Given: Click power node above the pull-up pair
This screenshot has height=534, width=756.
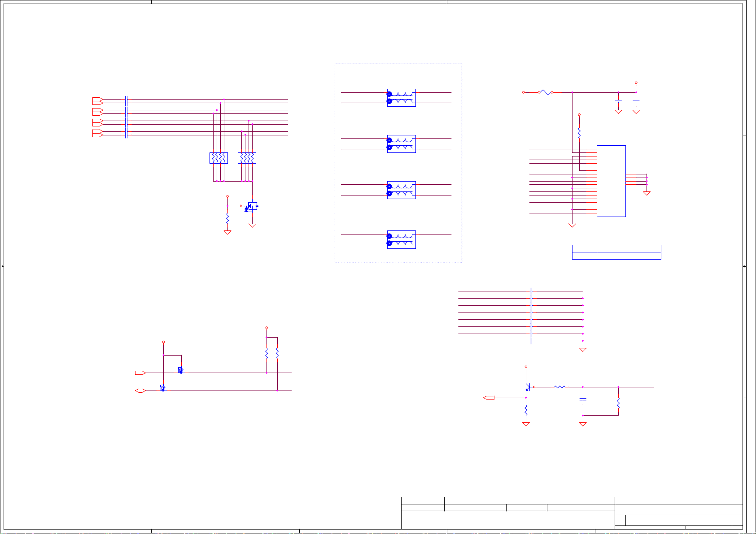Looking at the screenshot, I should click(x=267, y=328).
